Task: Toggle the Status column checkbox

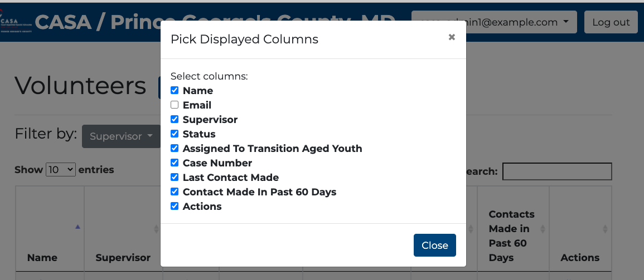Action: tap(175, 134)
